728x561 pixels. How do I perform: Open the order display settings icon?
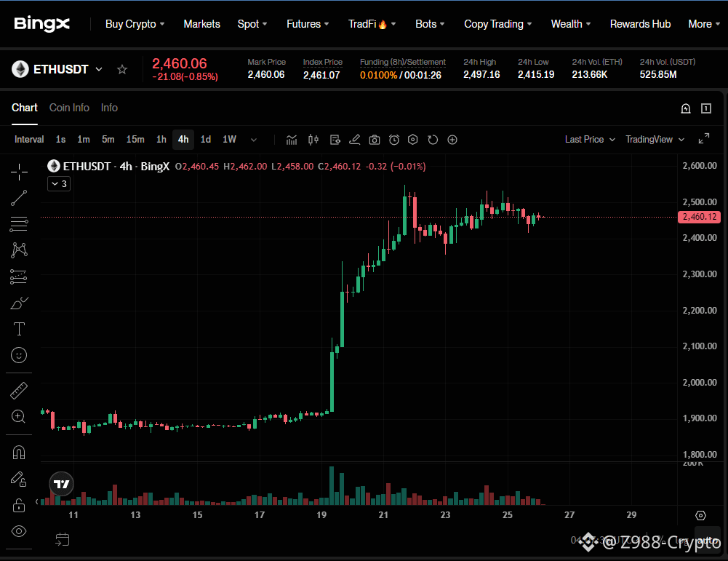click(335, 140)
